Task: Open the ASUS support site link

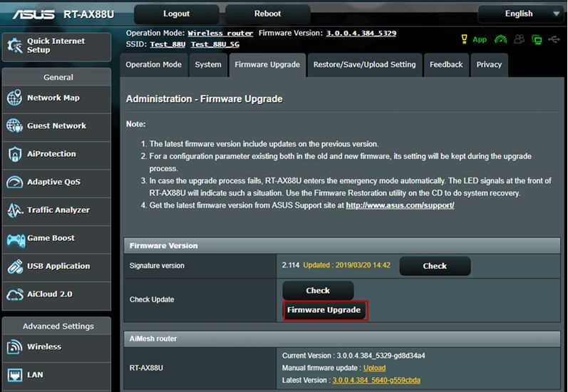Action: click(400, 205)
